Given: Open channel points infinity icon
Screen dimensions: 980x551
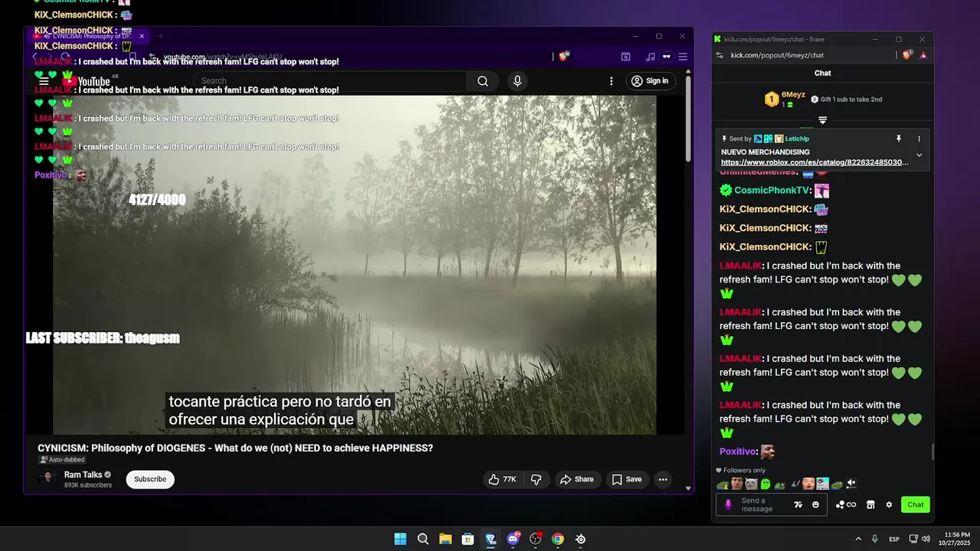Looking at the screenshot, I should [846, 505].
